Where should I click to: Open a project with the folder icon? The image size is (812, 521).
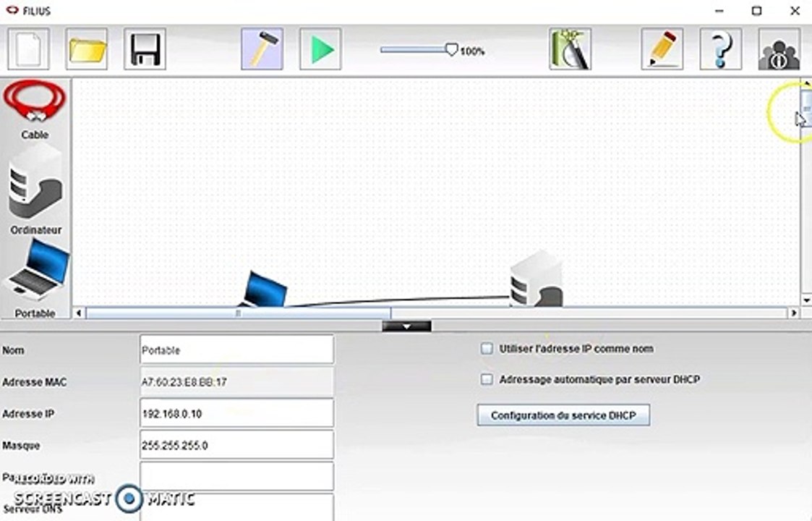pyautogui.click(x=87, y=49)
